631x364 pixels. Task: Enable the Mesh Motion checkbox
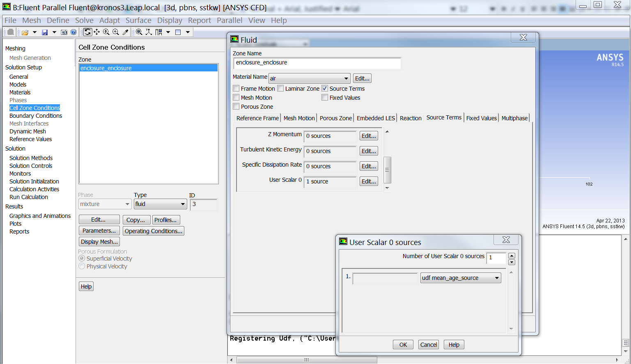click(236, 97)
